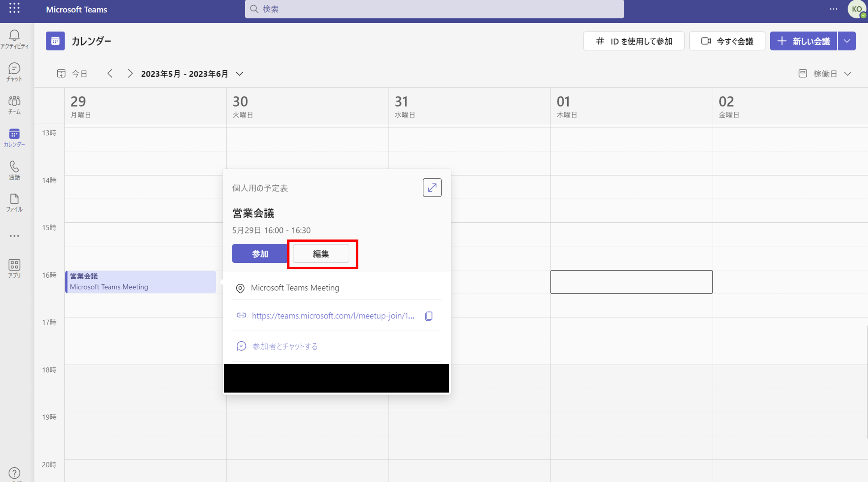
Task: Open the teams.microsoft.com meetup-join link
Action: [x=333, y=315]
